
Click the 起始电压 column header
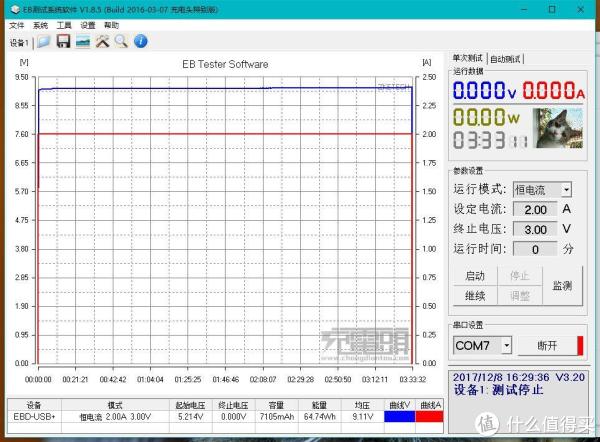coord(191,405)
